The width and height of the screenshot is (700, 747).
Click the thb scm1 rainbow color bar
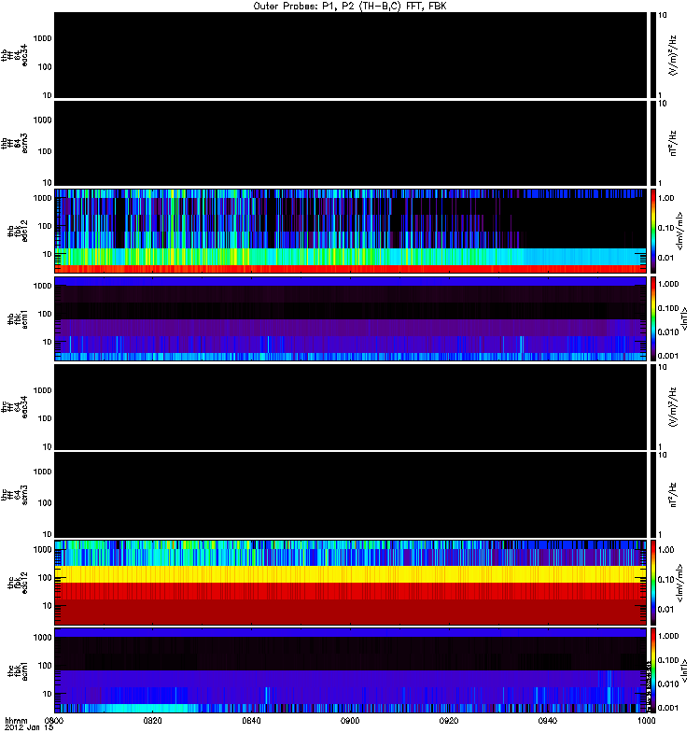[654, 318]
